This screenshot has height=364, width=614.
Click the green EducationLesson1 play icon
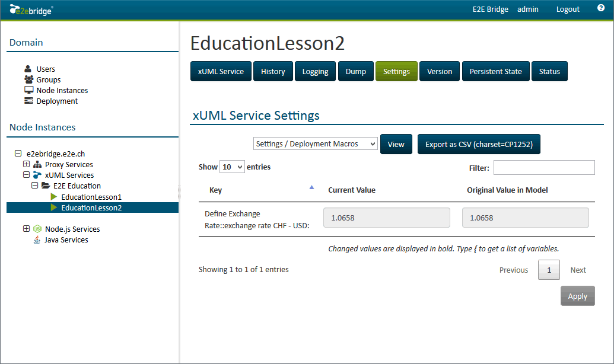click(x=54, y=197)
